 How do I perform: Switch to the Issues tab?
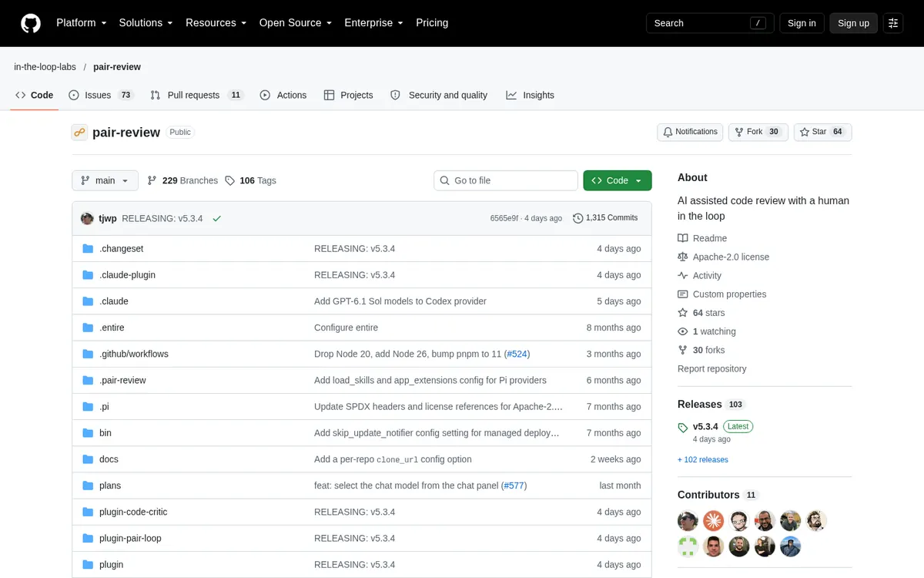(102, 95)
